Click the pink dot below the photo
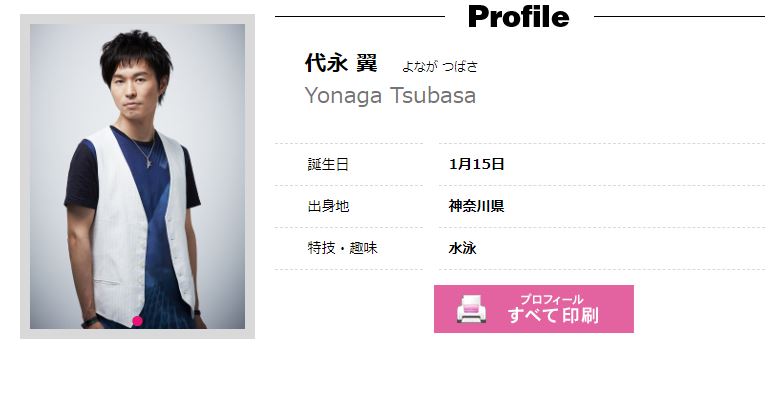Screen dimensions: 772x402 click(137, 321)
